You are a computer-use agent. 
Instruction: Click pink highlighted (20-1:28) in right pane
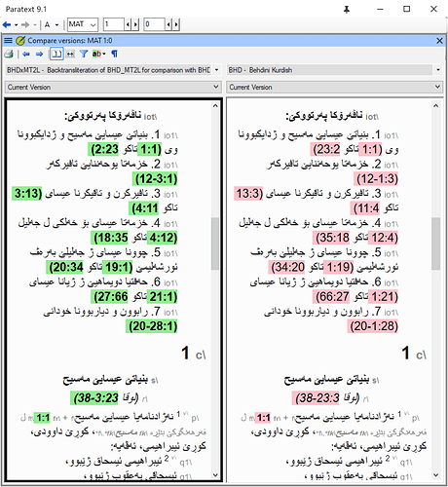click(x=373, y=326)
